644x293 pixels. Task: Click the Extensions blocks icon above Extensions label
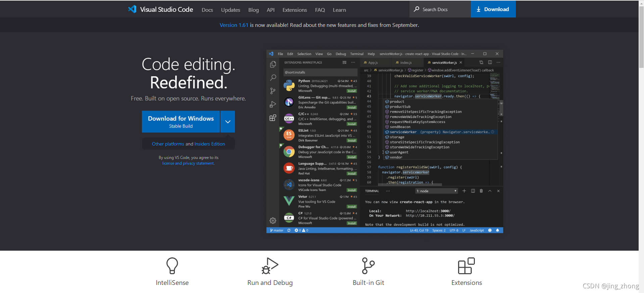coord(466,266)
